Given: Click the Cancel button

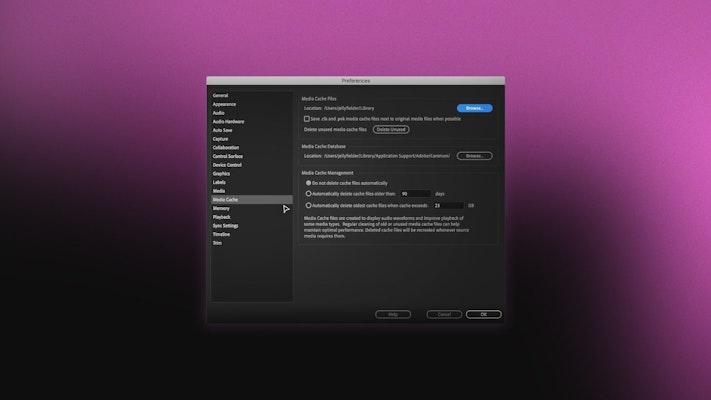Looking at the screenshot, I should click(444, 314).
